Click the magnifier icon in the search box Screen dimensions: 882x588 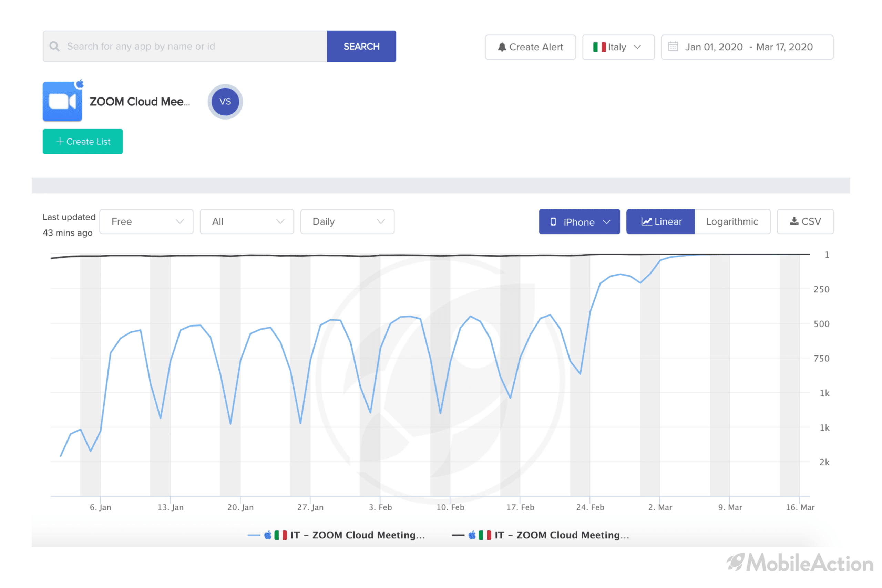pyautogui.click(x=55, y=46)
